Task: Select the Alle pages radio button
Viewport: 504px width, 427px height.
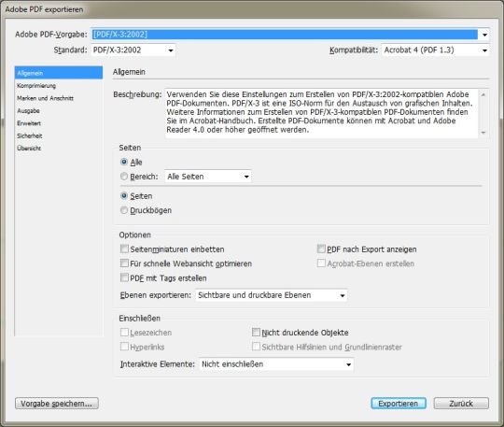Action: [124, 162]
